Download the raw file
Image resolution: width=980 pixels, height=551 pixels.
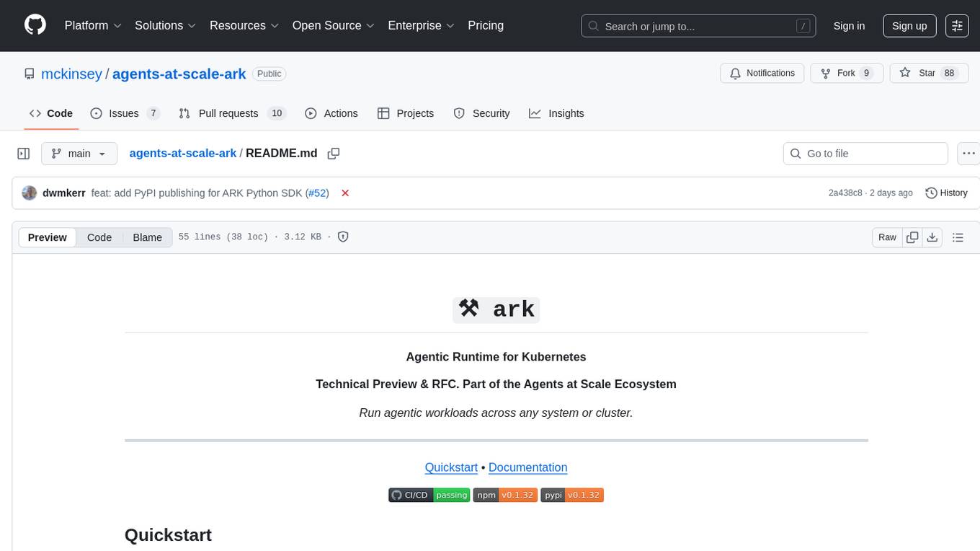click(x=932, y=237)
